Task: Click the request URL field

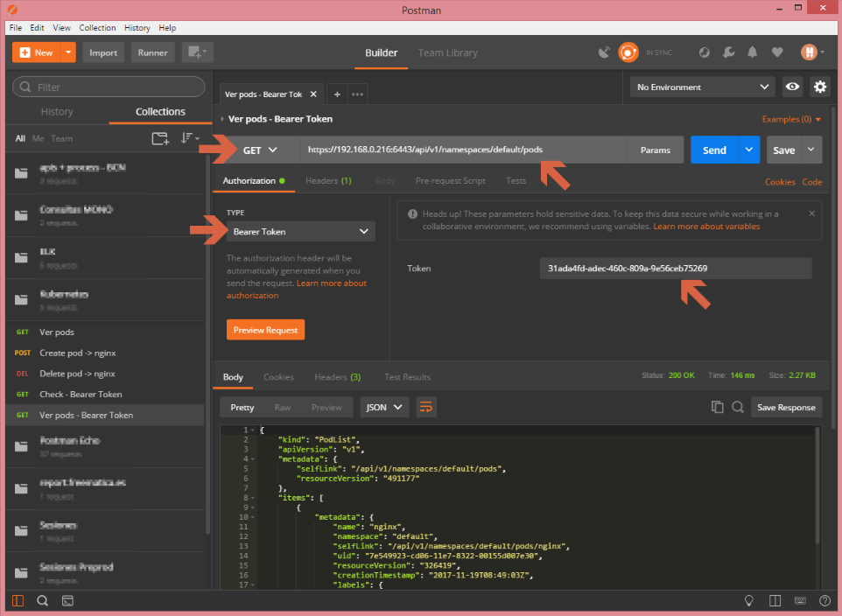Action: click(464, 150)
